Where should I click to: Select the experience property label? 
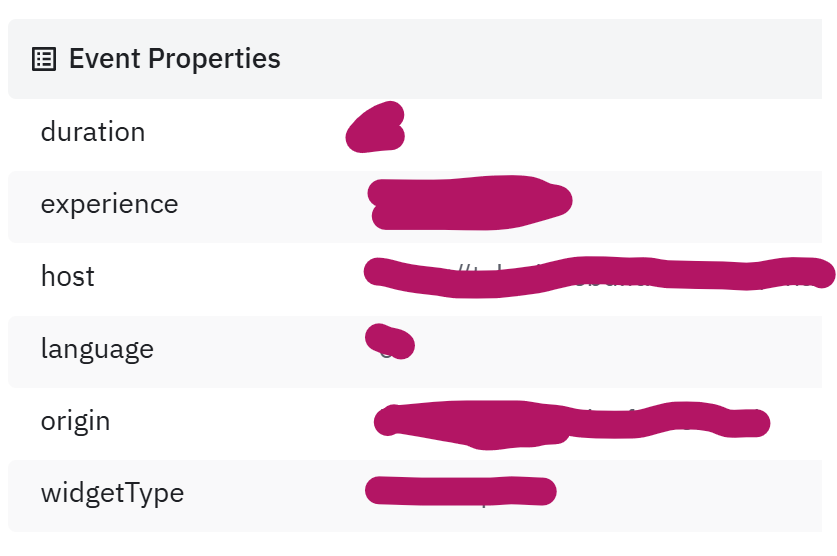(x=109, y=204)
